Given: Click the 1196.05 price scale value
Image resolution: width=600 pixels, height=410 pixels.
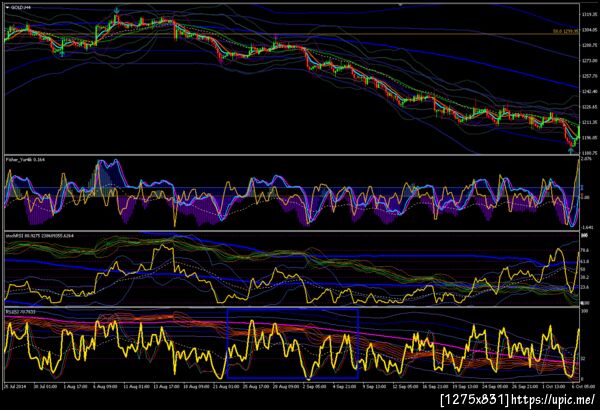Looking at the screenshot, I should (590, 137).
